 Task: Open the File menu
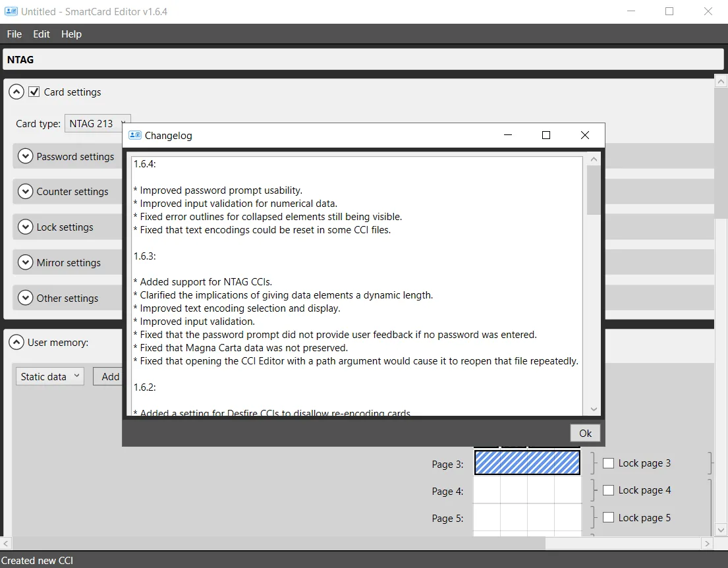[x=14, y=34]
